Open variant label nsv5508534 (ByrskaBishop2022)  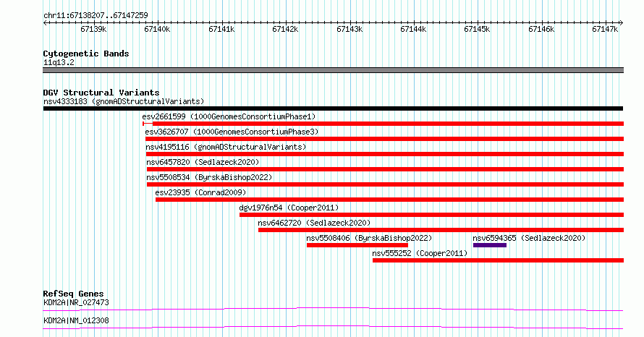209,178
